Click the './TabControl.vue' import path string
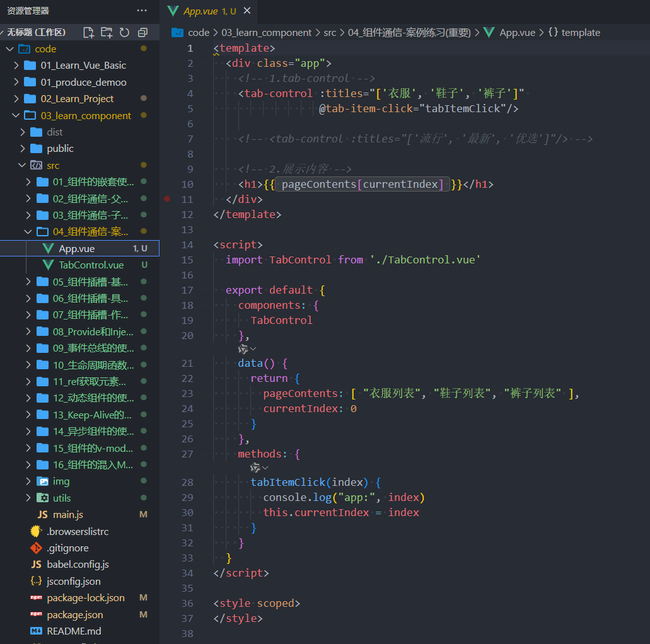The width and height of the screenshot is (650, 644). (x=425, y=260)
